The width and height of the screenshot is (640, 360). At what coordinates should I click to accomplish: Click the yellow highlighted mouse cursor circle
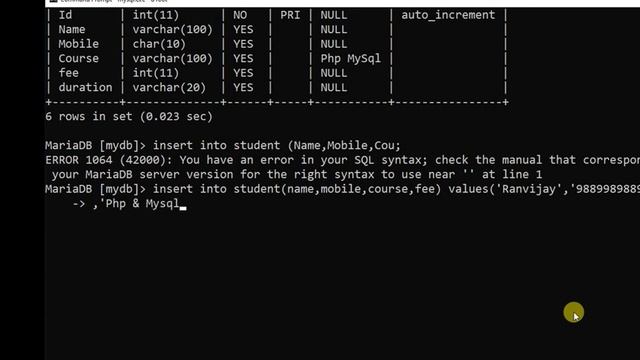pyautogui.click(x=573, y=312)
